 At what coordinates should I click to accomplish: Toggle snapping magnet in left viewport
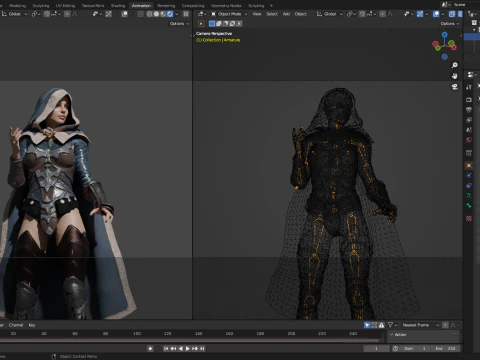click(x=47, y=14)
